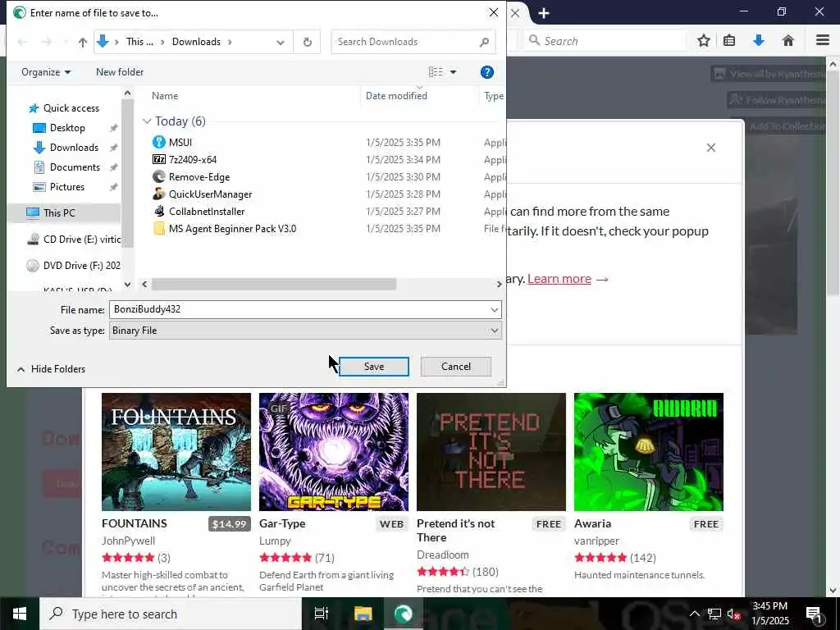Follow the Learn more link
The image size is (840, 630).
click(559, 279)
